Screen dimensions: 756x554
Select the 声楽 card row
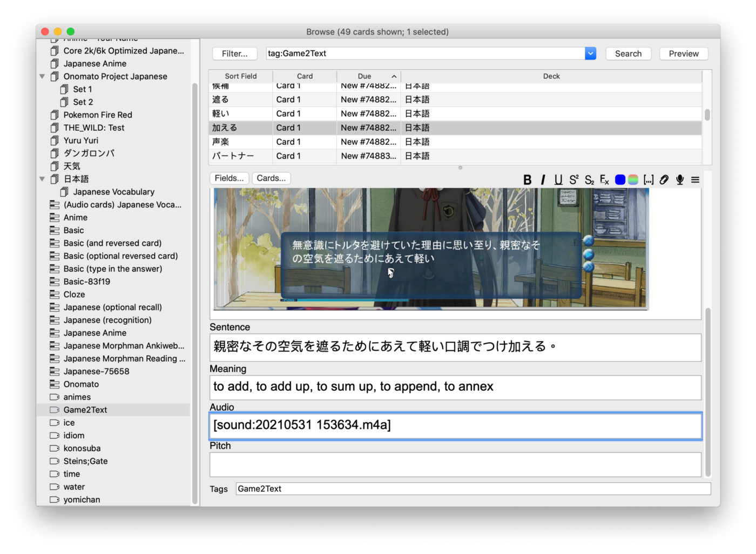tap(455, 142)
